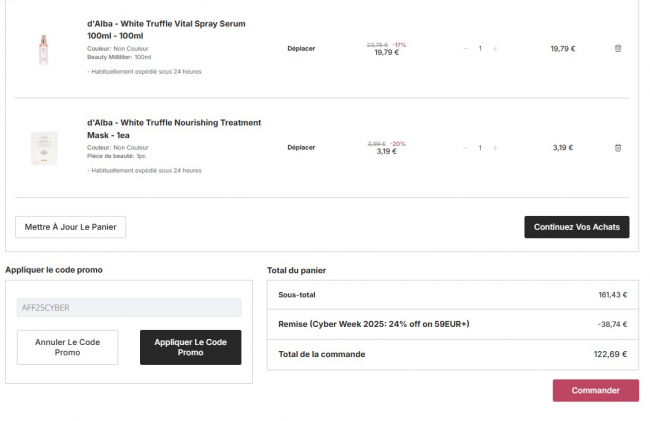The image size is (650, 421).
Task: Cancel the promo code with Annuler button
Action: point(67,347)
